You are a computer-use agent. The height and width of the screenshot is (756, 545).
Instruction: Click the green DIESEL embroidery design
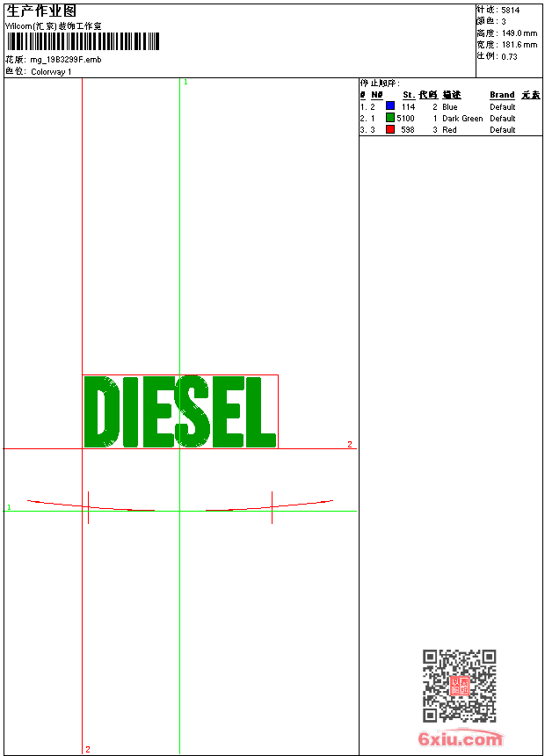click(180, 411)
